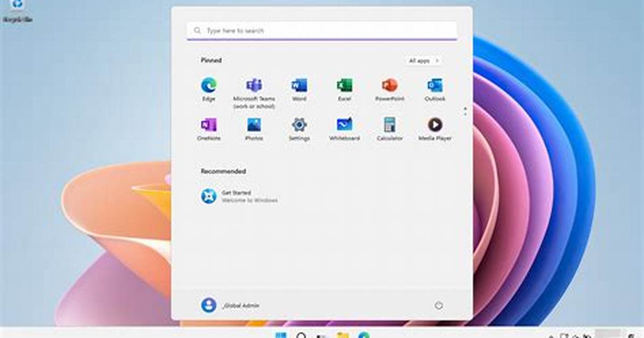
Task: Launch Whiteboard app
Action: point(344,129)
